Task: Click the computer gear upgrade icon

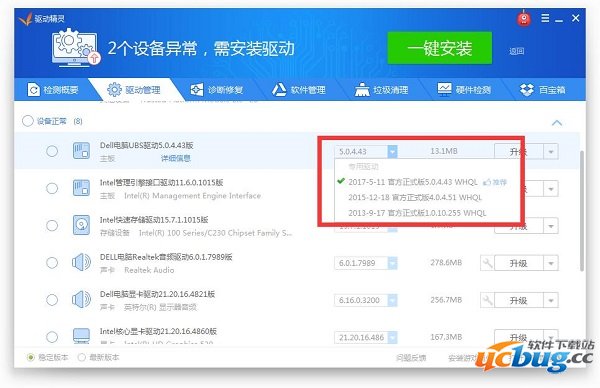Action: pyautogui.click(x=75, y=48)
